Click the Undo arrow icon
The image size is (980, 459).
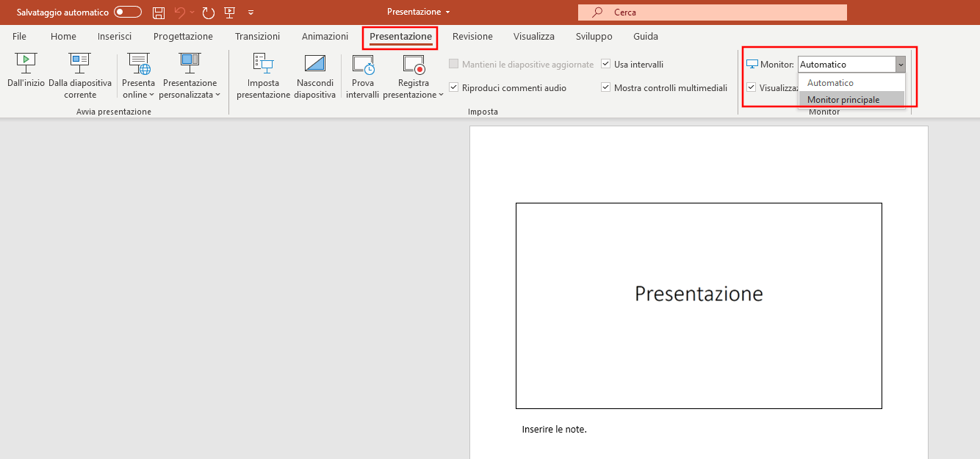(180, 12)
